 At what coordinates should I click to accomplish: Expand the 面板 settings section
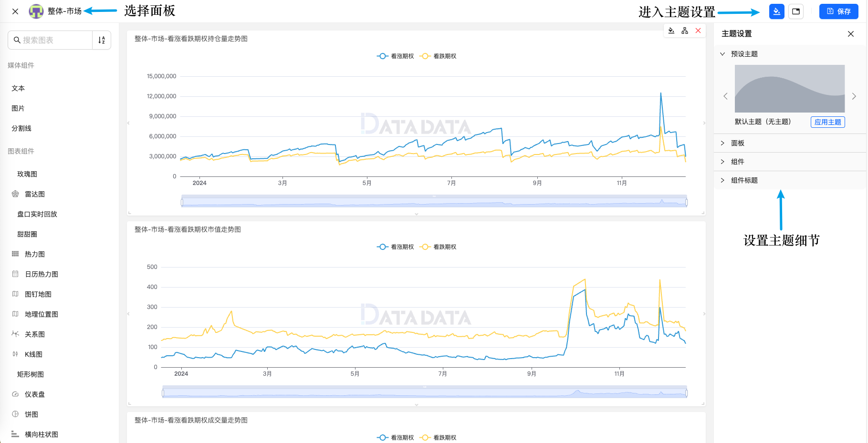(x=790, y=143)
